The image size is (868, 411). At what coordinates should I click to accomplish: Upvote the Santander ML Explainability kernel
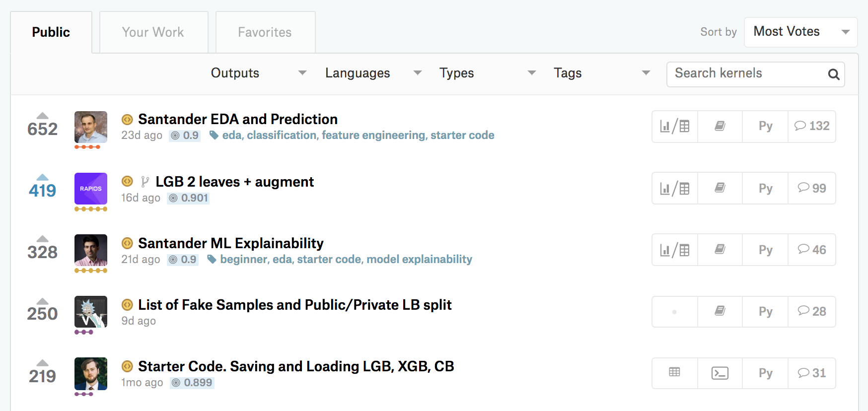(43, 239)
